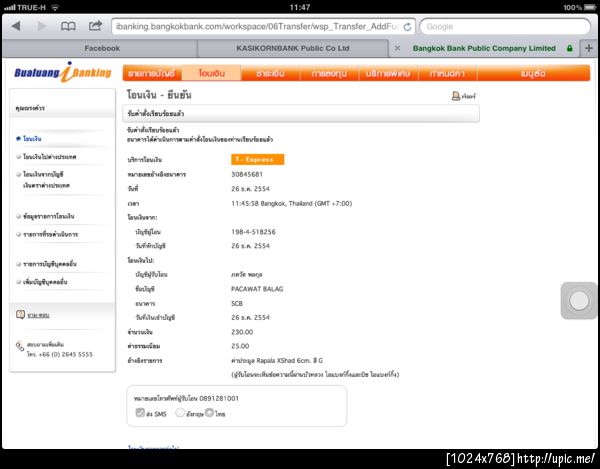Click the account name PACAWAT BALAG

(257, 289)
